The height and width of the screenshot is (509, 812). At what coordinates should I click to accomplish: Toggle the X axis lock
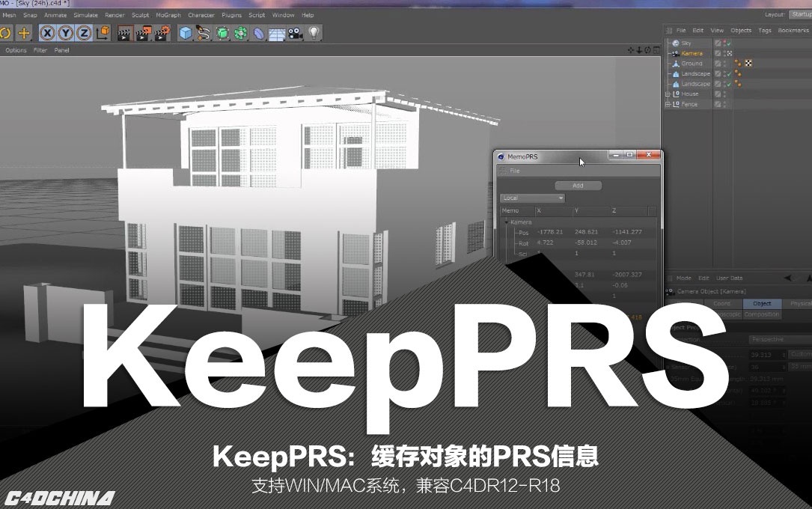point(47,33)
